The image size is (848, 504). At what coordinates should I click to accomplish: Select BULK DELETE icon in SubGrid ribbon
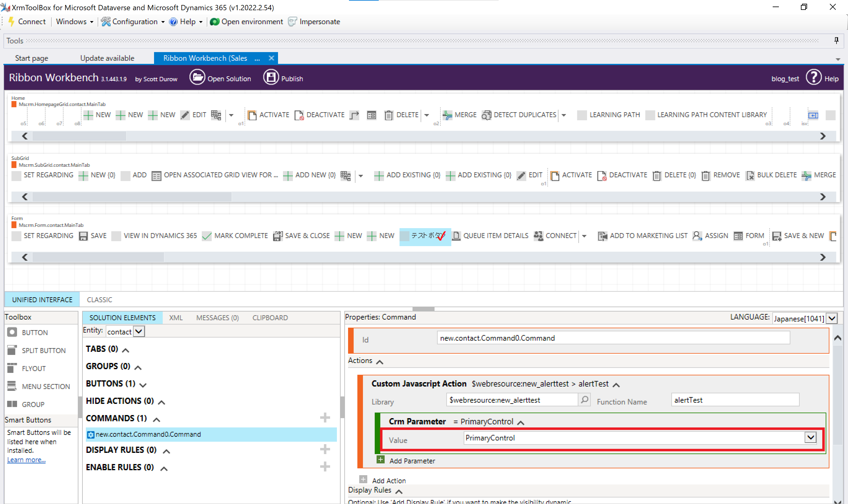click(750, 175)
